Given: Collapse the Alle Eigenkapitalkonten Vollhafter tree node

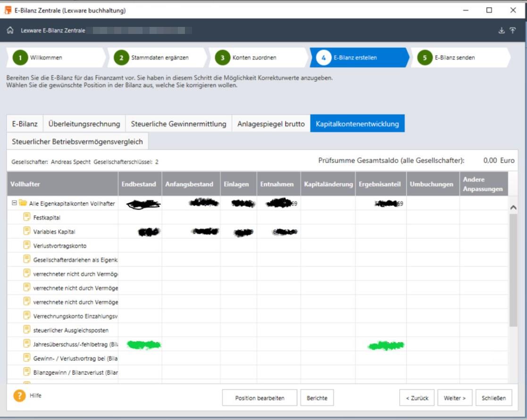Looking at the screenshot, I should (14, 203).
